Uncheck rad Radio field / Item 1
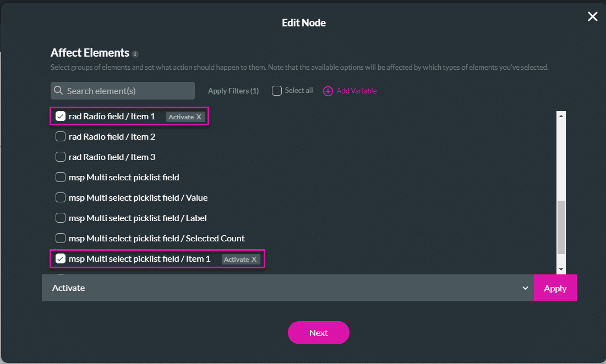The width and height of the screenshot is (606, 364). coord(61,117)
